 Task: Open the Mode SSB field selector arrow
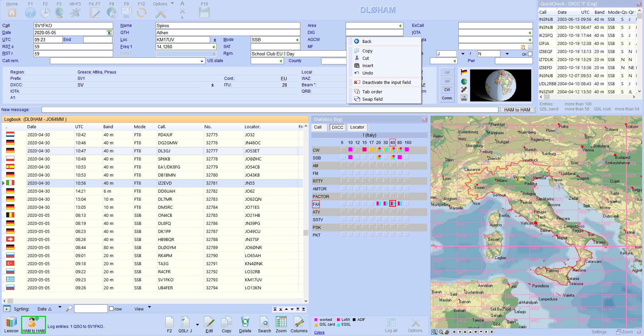click(x=297, y=40)
